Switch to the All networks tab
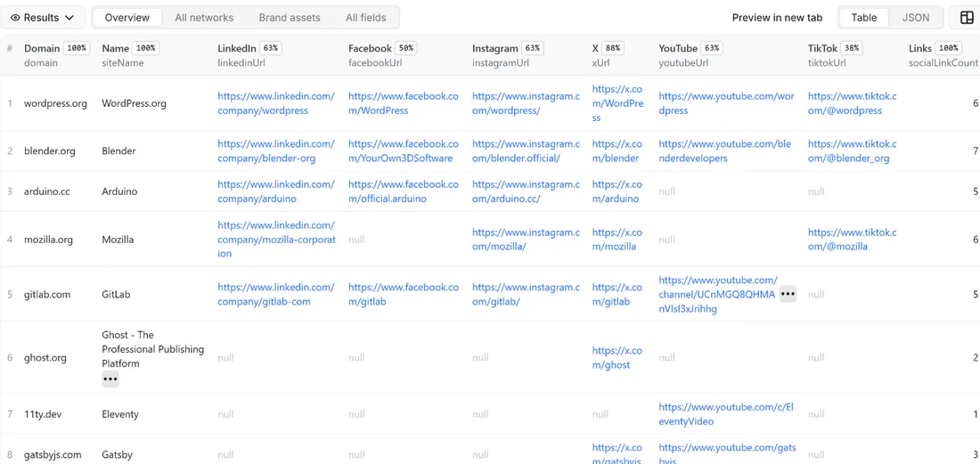Viewport: 980px width, 464px height. [x=204, y=18]
